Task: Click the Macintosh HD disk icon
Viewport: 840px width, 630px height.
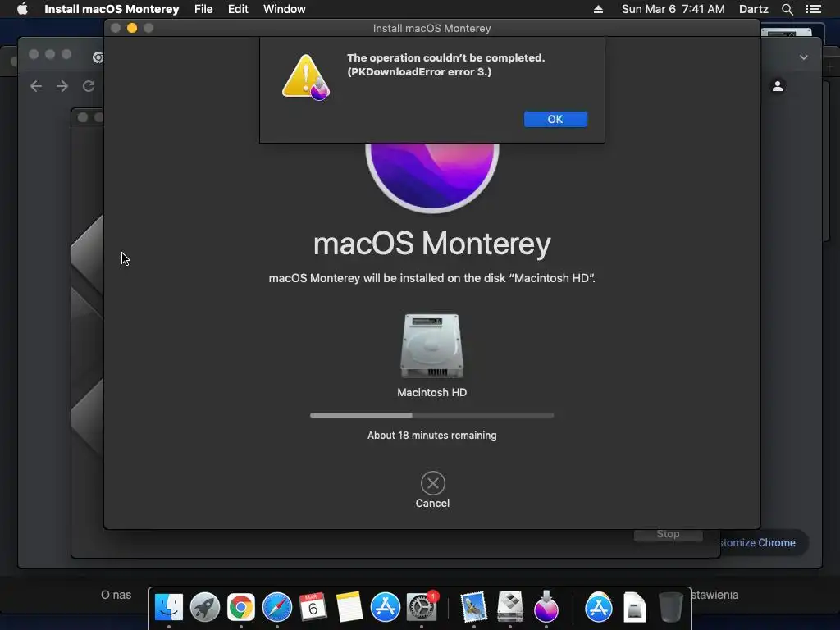Action: pyautogui.click(x=431, y=346)
